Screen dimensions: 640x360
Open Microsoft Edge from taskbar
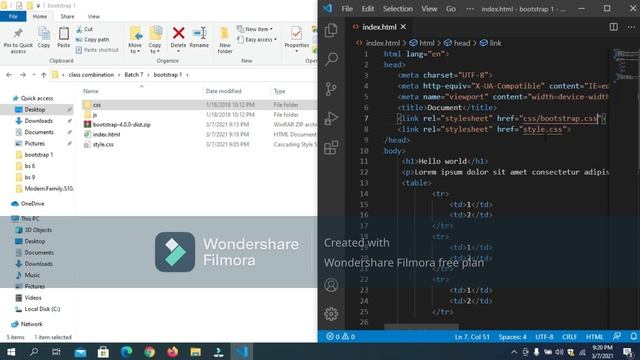[x=127, y=351]
